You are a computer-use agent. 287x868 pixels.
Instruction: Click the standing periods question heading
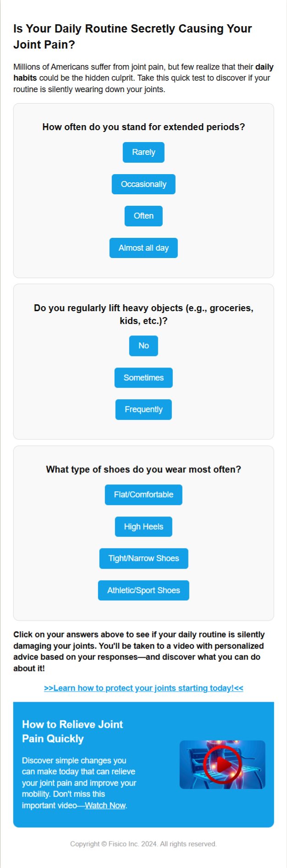[143, 127]
